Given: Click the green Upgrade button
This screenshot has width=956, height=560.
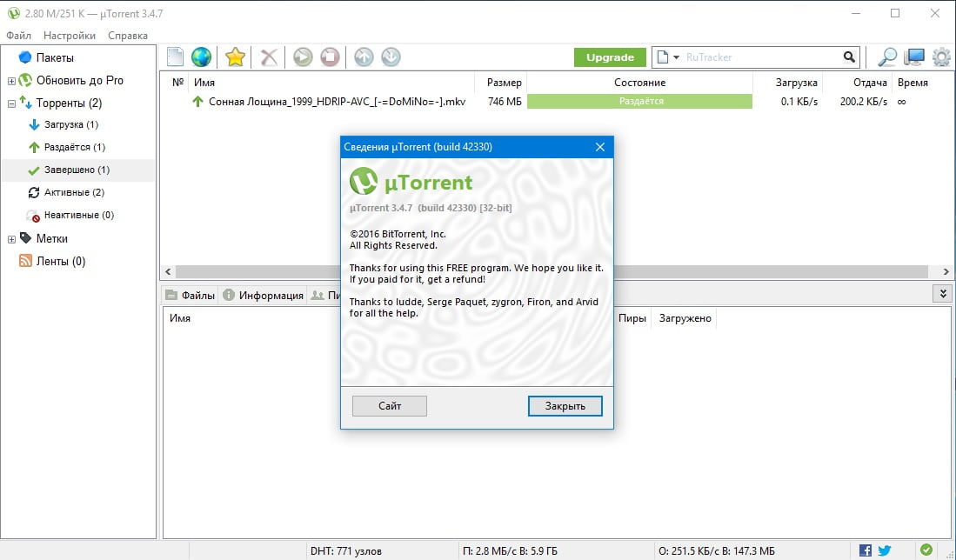Looking at the screenshot, I should (610, 57).
